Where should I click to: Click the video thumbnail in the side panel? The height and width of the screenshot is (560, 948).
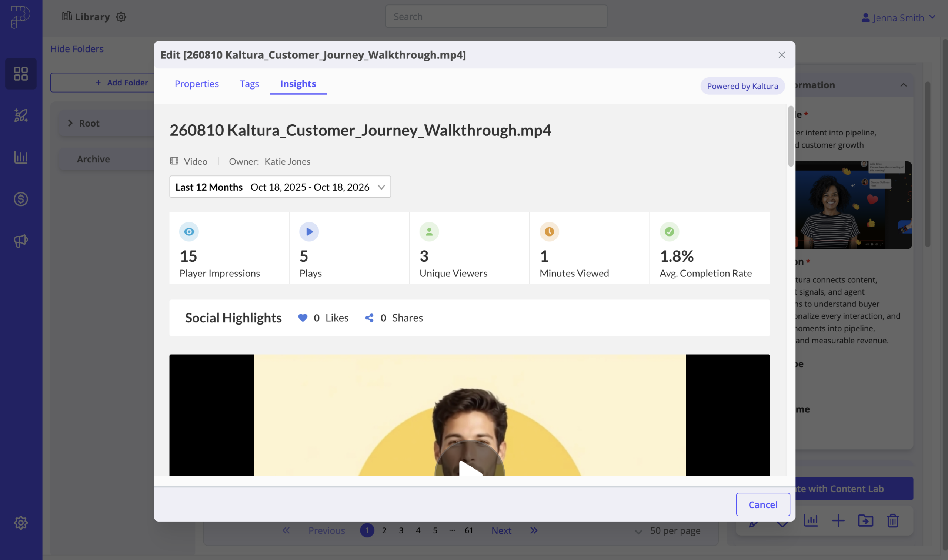coord(853,205)
